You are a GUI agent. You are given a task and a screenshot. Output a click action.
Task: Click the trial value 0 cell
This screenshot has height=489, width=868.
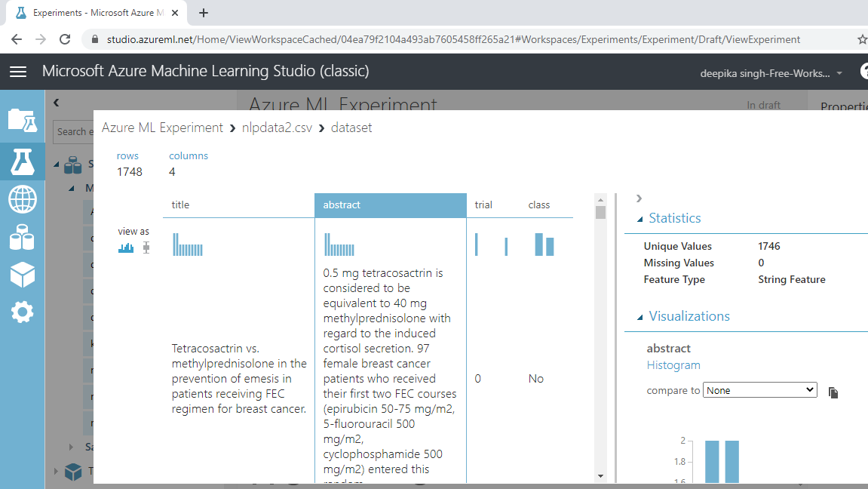pos(477,379)
